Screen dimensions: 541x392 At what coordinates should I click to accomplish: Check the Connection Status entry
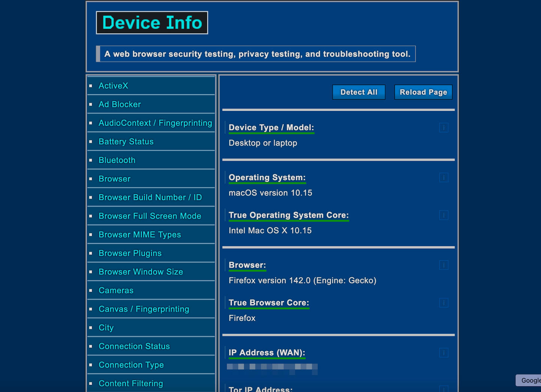click(134, 346)
